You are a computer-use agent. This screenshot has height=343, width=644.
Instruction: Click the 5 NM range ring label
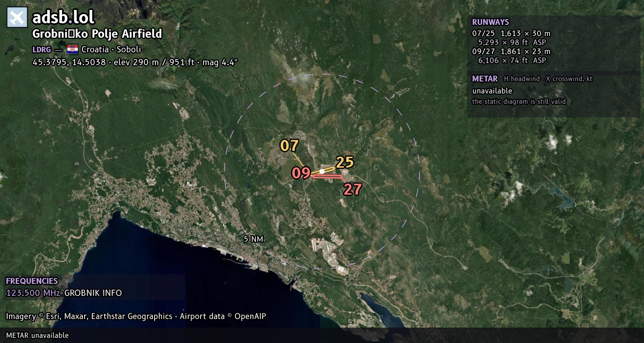pos(253,239)
